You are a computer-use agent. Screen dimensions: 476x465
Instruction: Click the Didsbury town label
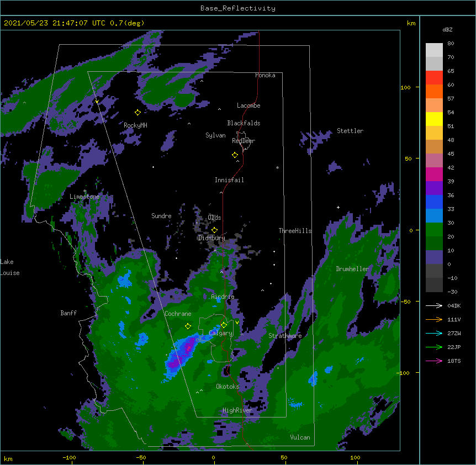211,238
